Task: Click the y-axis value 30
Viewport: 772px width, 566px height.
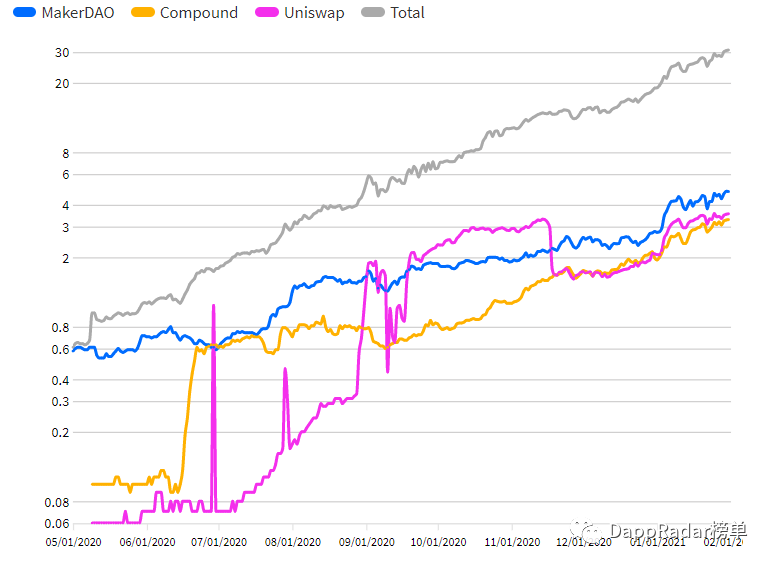Action: pos(62,53)
